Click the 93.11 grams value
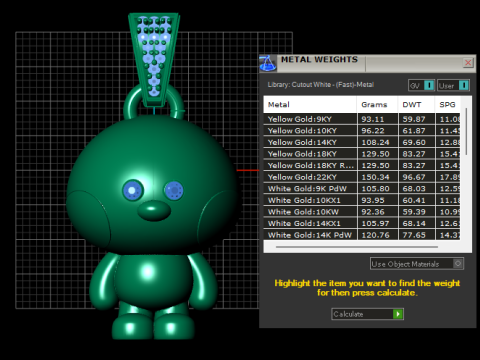Screen dimensions: 480x360 coord(373,119)
